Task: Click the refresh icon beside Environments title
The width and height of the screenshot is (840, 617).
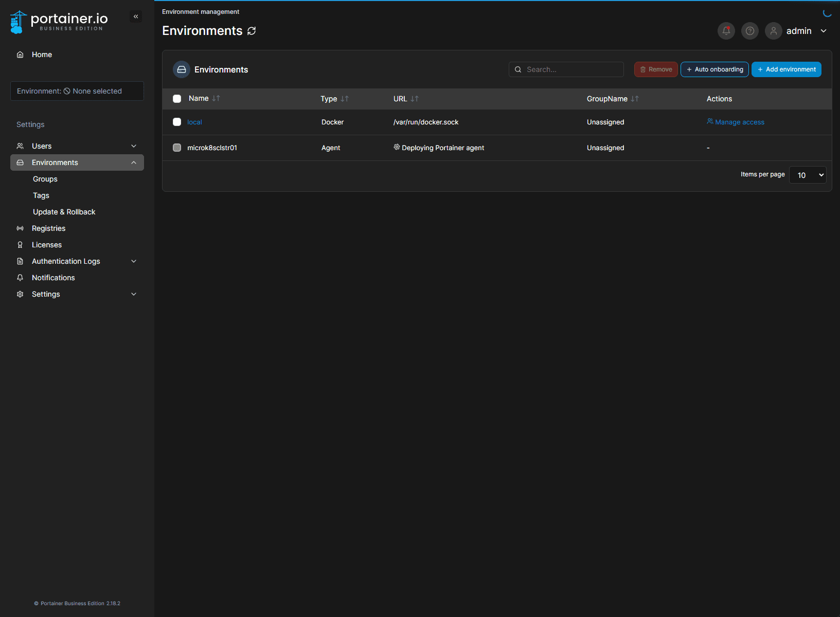Action: click(252, 31)
